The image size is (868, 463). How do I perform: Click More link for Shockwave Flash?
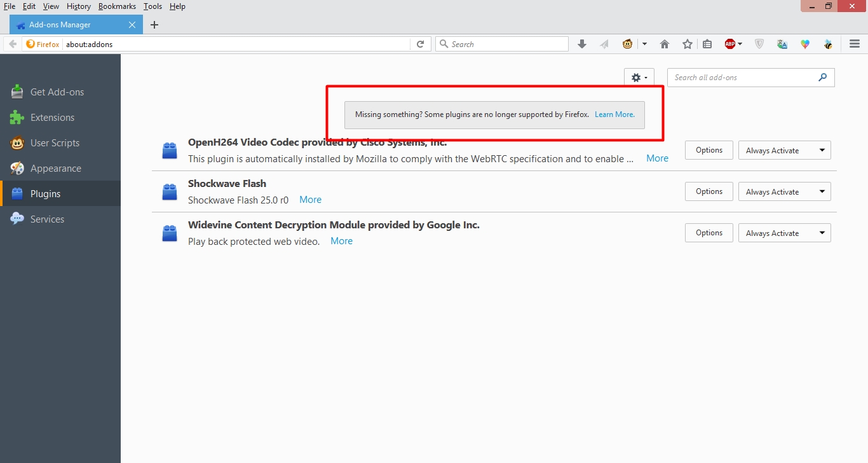310,200
